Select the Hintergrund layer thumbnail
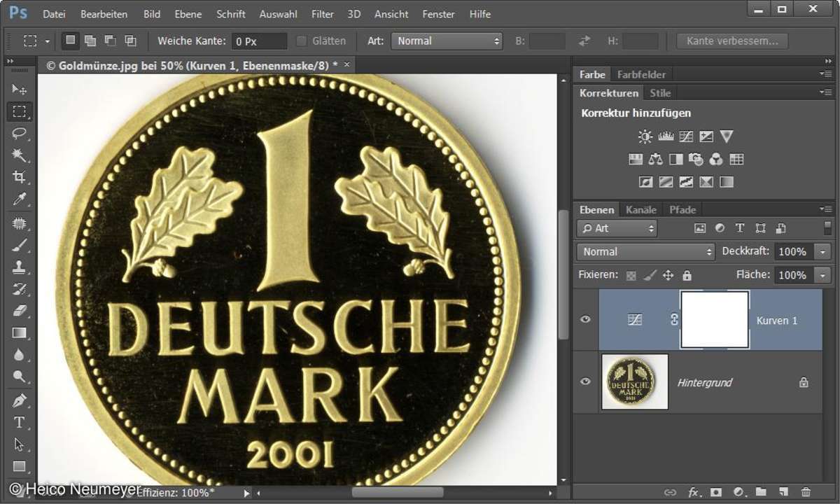The height and width of the screenshot is (504, 840). [635, 381]
